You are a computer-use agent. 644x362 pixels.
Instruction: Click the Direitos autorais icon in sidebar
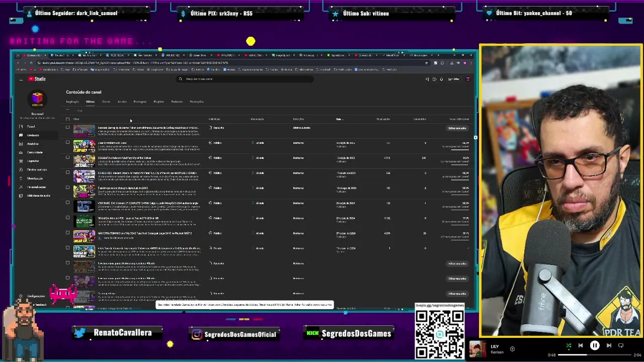click(21, 169)
